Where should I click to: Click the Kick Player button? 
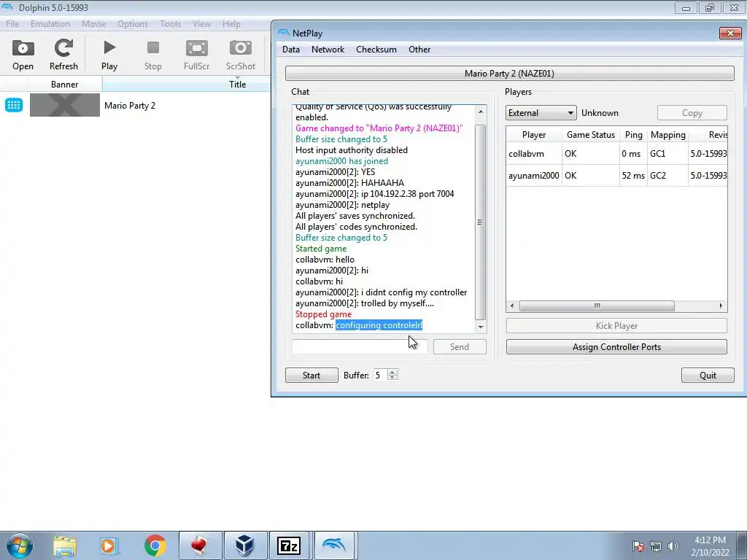(616, 326)
